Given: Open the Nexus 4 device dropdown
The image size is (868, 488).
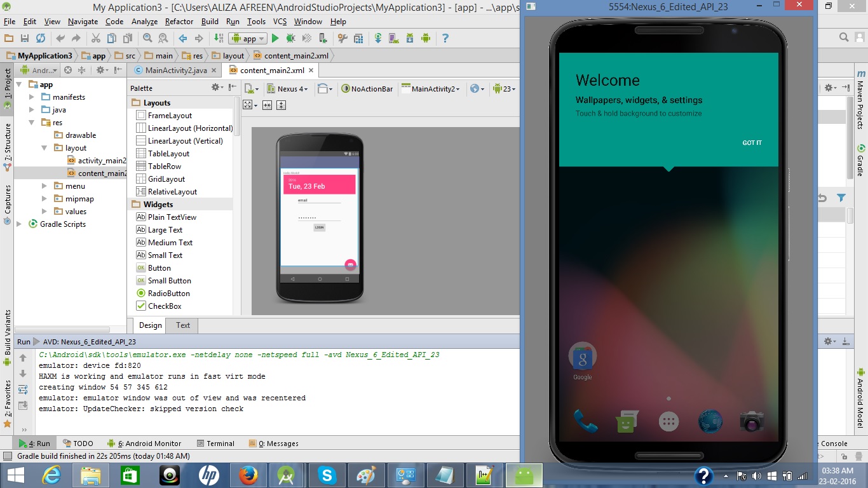Looking at the screenshot, I should coord(287,89).
